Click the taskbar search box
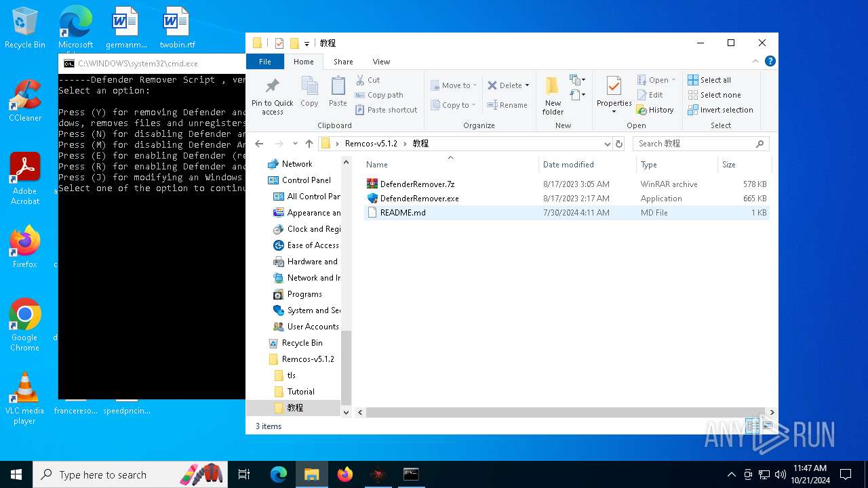The height and width of the screenshot is (488, 868). [x=131, y=474]
